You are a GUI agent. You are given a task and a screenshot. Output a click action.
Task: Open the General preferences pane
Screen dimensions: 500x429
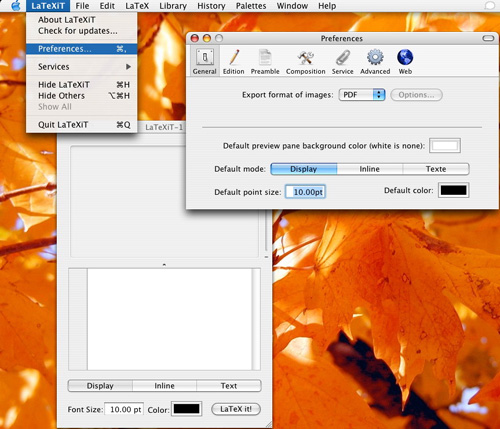[205, 61]
